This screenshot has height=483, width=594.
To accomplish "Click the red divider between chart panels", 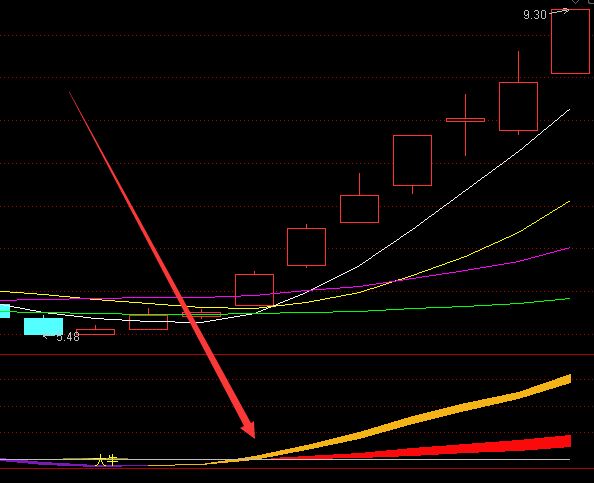I will (x=297, y=355).
